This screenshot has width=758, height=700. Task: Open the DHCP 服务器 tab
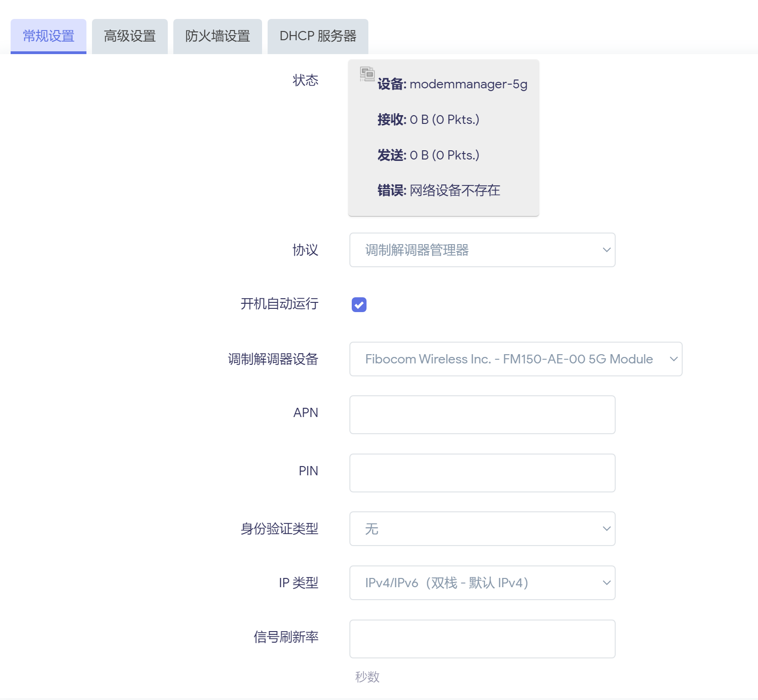[x=318, y=36]
